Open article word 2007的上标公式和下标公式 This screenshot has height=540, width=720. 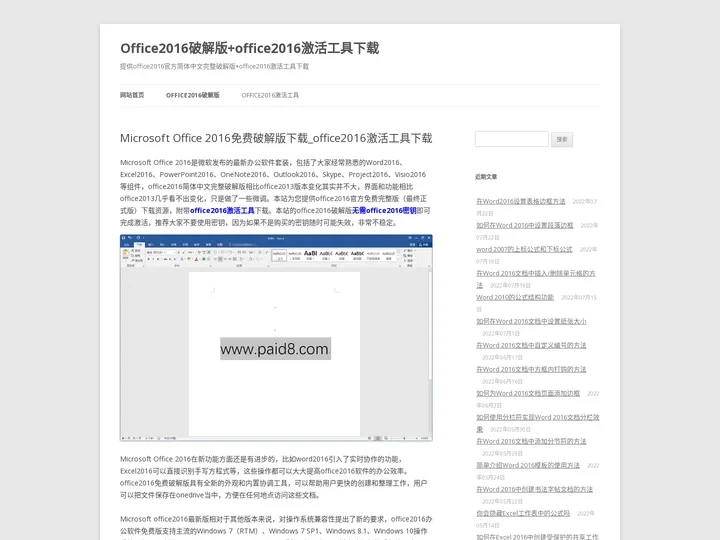click(524, 249)
